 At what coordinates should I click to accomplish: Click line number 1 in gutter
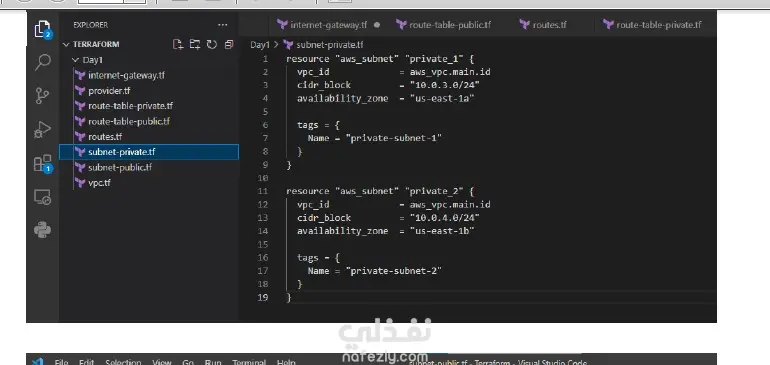[265, 59]
